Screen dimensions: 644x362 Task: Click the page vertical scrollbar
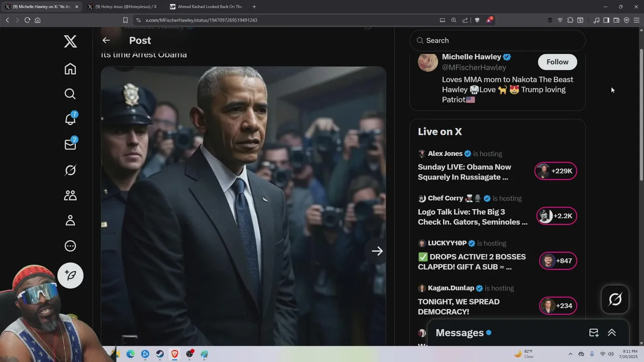click(641, 115)
